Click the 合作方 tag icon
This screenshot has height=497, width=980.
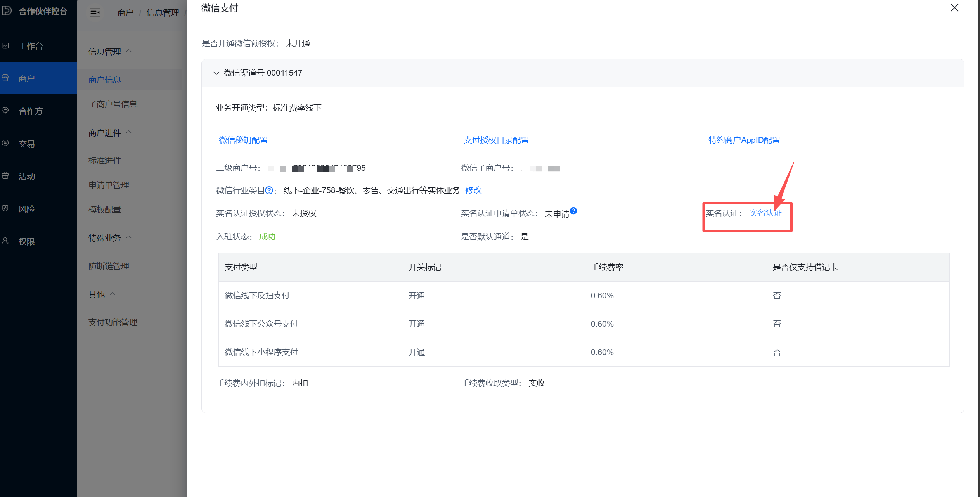[5, 111]
